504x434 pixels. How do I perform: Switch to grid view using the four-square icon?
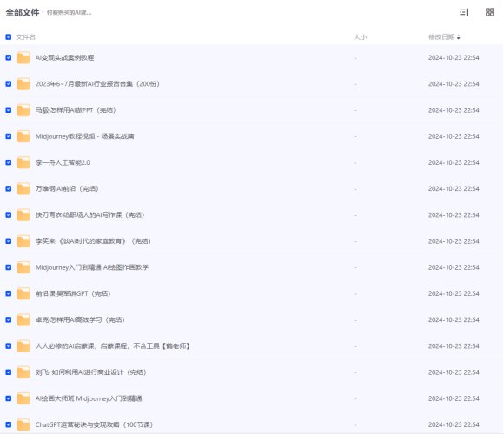point(489,12)
